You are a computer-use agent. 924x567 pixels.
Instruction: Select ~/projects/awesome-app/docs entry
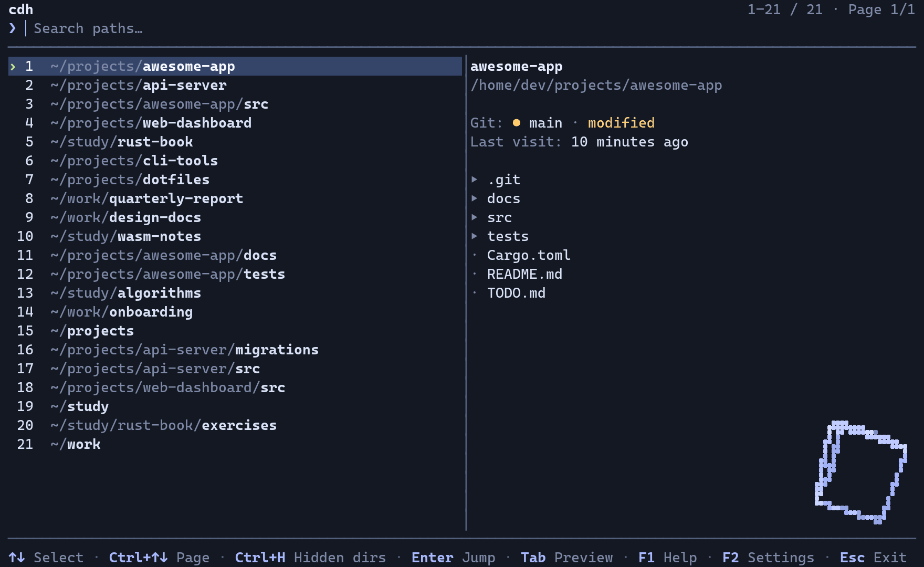pyautogui.click(x=235, y=255)
